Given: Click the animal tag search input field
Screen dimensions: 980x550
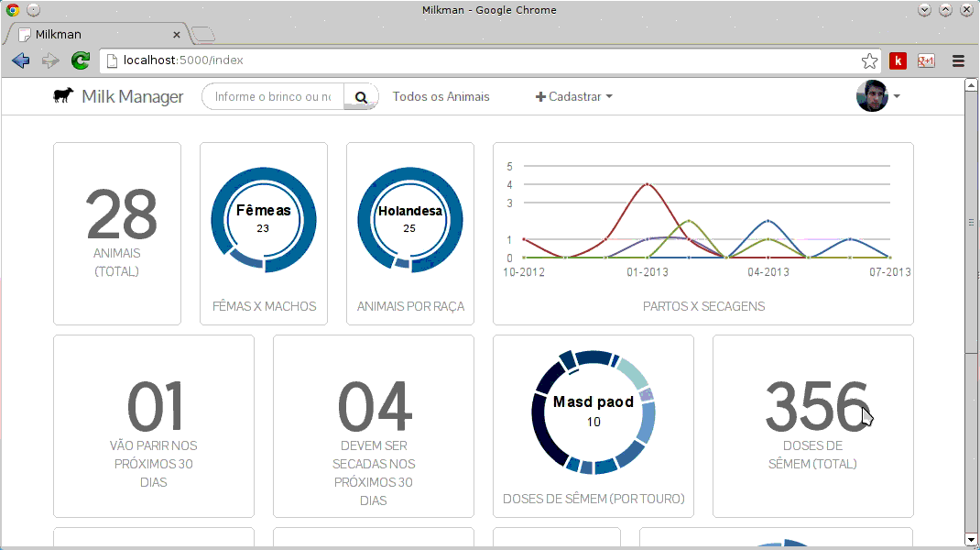Looking at the screenshot, I should pyautogui.click(x=273, y=97).
